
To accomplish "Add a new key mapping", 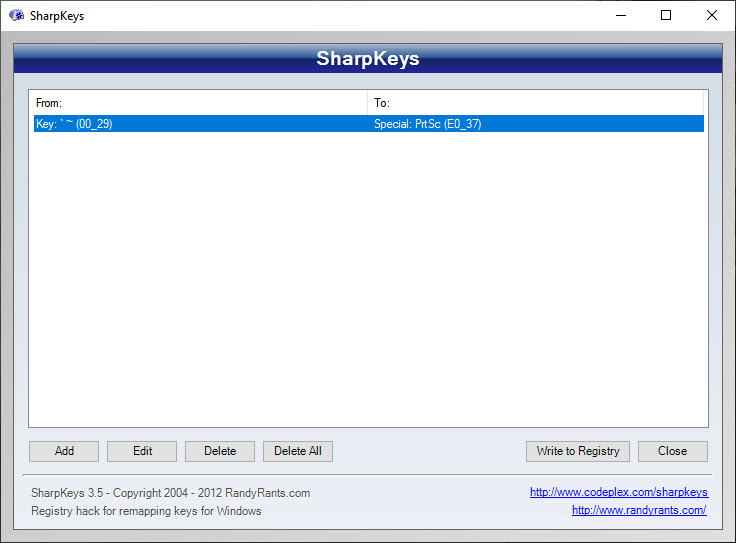I will click(64, 451).
